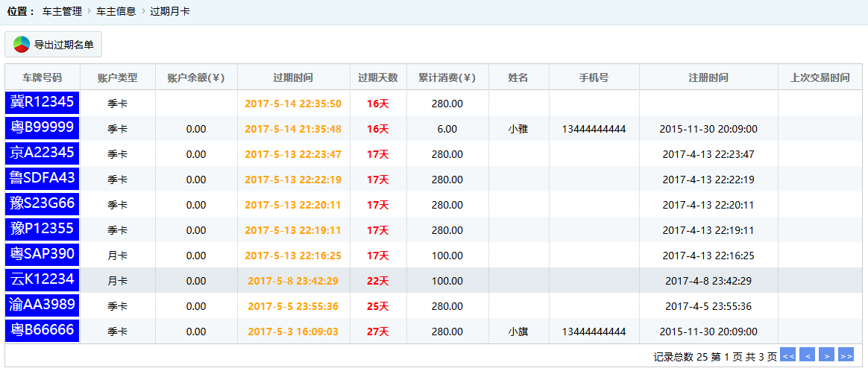Select license plate 冀R12345
The height and width of the screenshot is (371, 868).
(42, 103)
